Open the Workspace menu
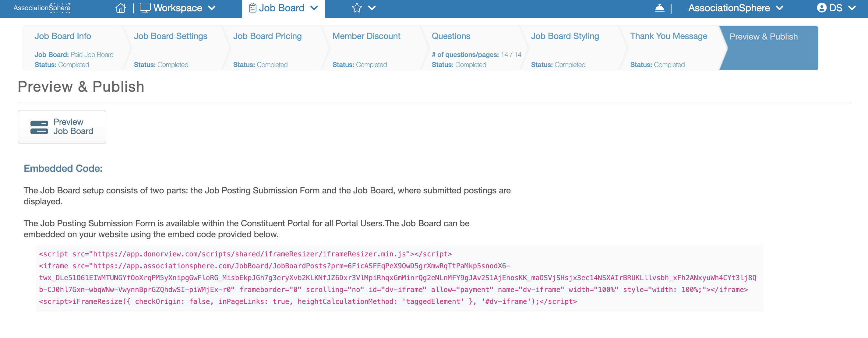Image resolution: width=868 pixels, height=338 pixels. 178,8
